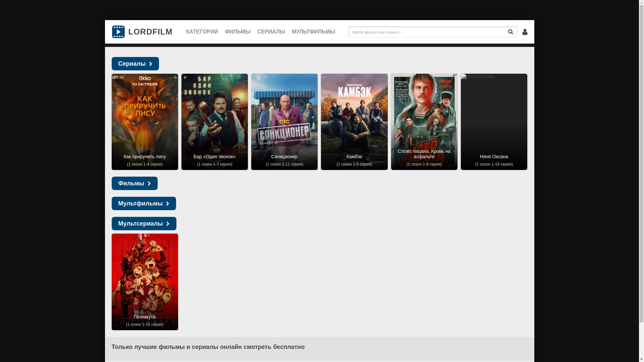Viewport: 644px width, 362px height.
Task: Open the Бар «Один звонок» series poster
Action: [x=215, y=122]
